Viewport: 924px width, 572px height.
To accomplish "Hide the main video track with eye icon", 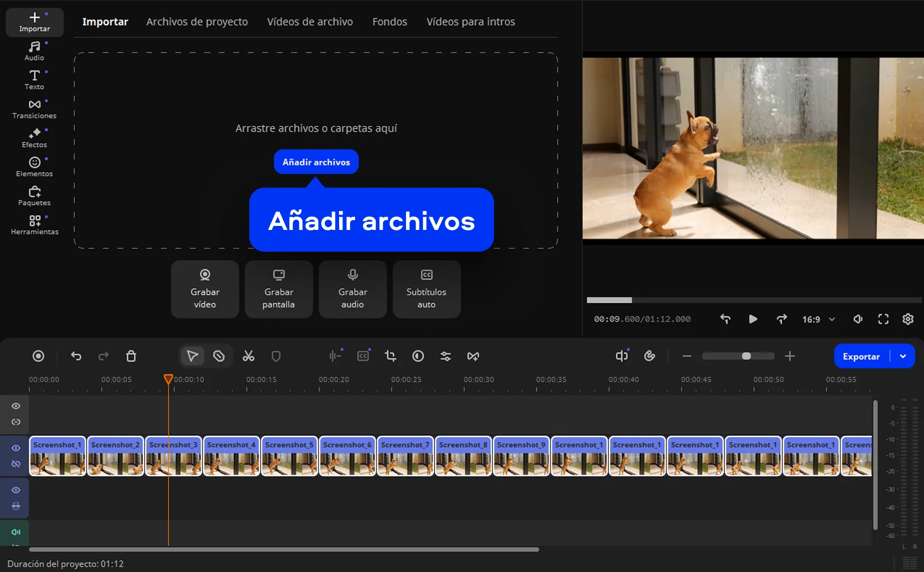I will pos(16,448).
